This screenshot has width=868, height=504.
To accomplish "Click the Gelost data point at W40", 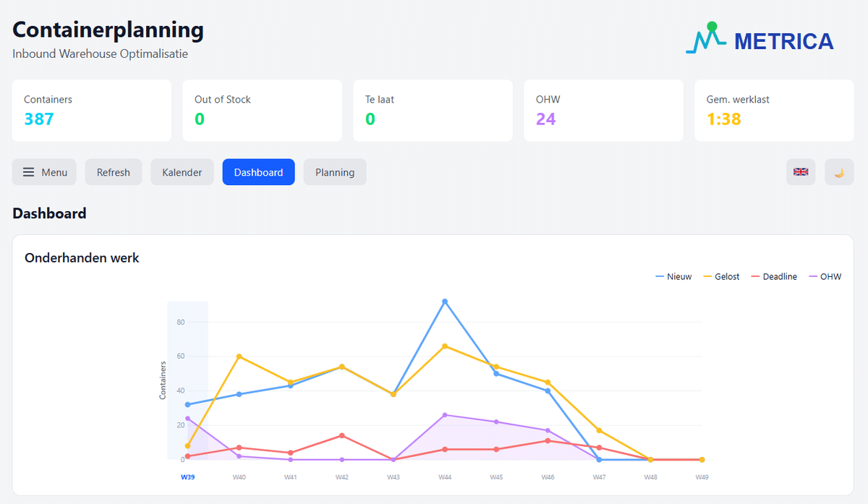I will pyautogui.click(x=239, y=356).
